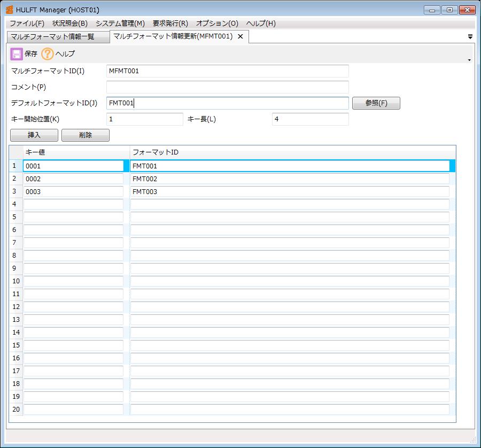Expand the tab list dropdown arrow
481x448 pixels.
click(470, 37)
